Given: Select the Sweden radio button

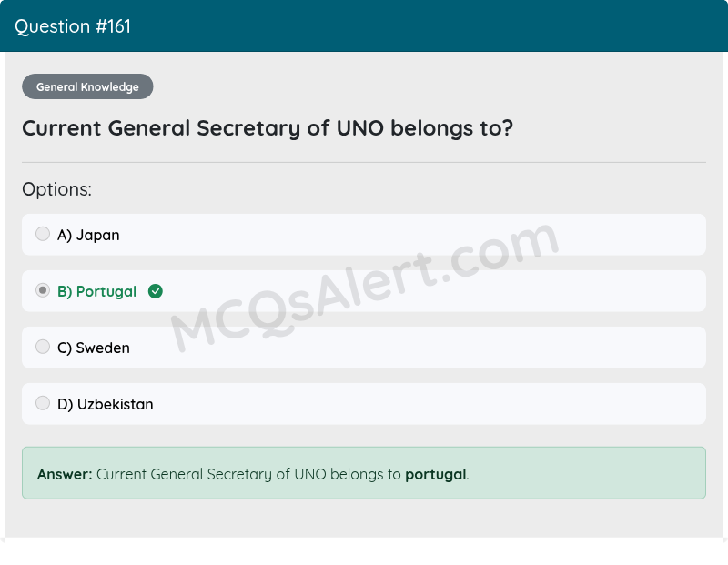Looking at the screenshot, I should pos(43,347).
